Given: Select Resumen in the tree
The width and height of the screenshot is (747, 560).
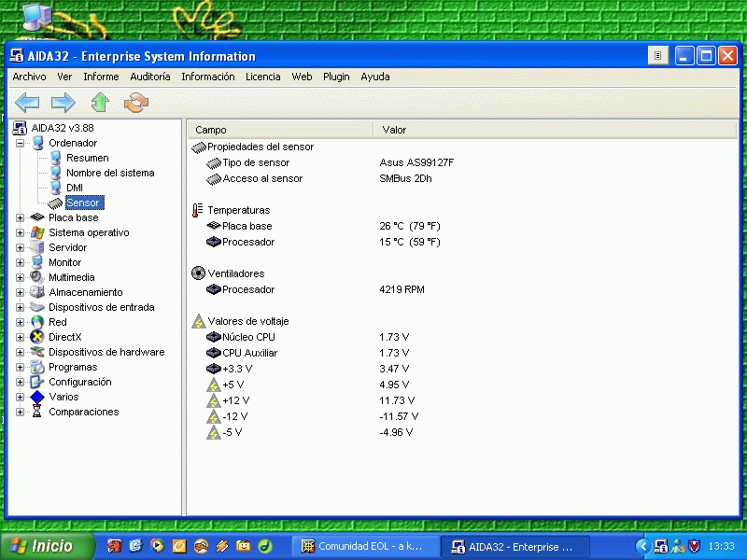Looking at the screenshot, I should pos(87,158).
